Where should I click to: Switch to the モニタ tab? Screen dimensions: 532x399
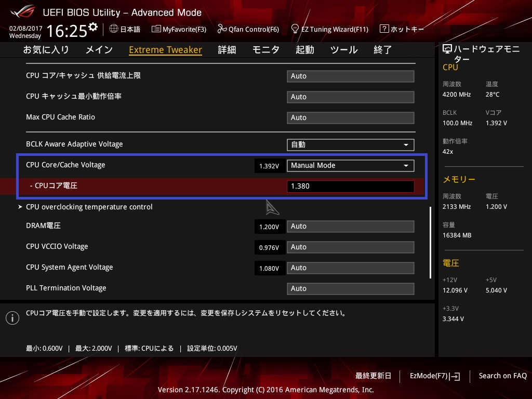[266, 50]
